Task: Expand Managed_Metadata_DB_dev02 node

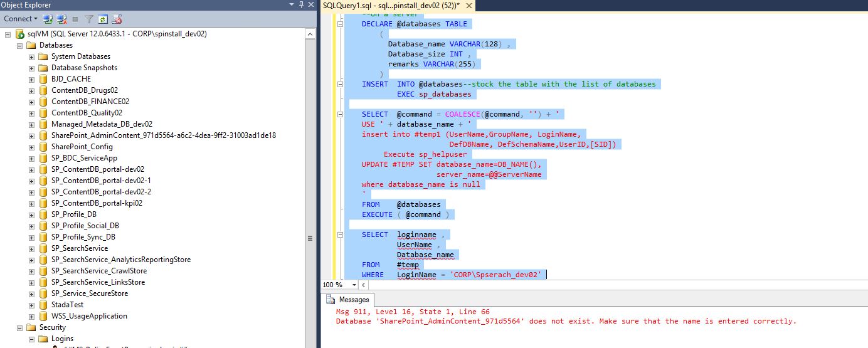Action: 32,124
